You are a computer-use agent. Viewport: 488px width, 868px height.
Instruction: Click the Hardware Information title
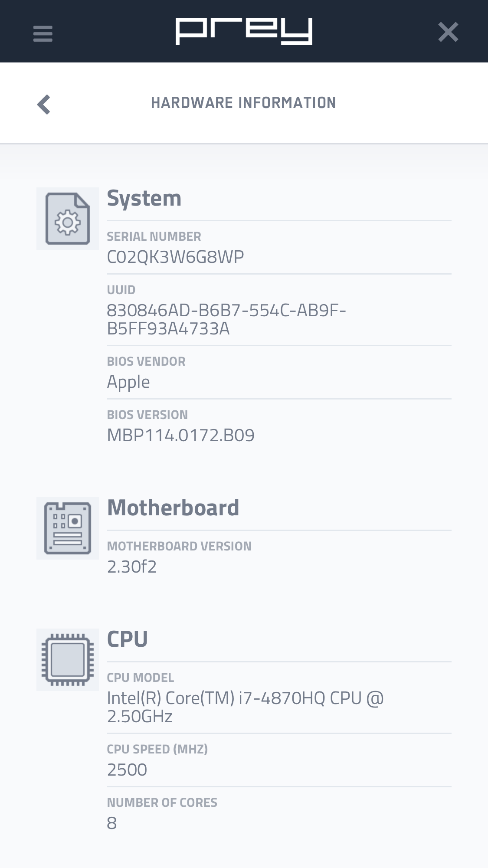(x=243, y=103)
